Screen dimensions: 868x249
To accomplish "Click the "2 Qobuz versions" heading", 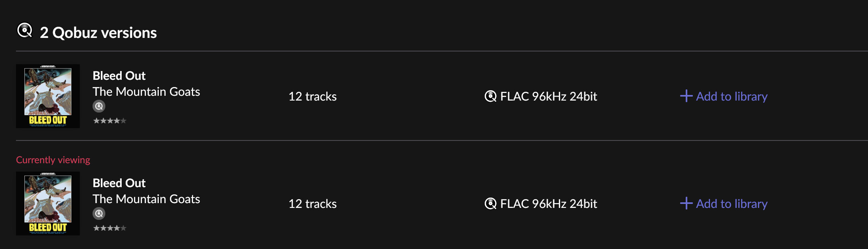I will click(98, 33).
